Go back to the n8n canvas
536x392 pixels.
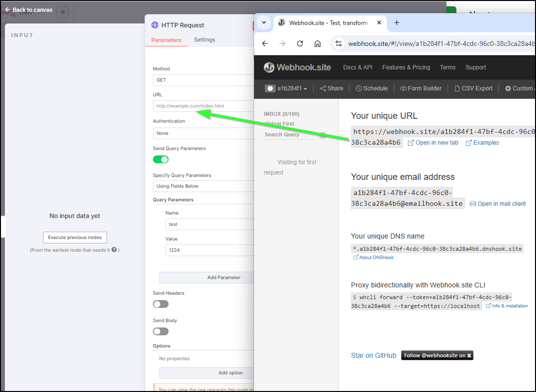(29, 10)
